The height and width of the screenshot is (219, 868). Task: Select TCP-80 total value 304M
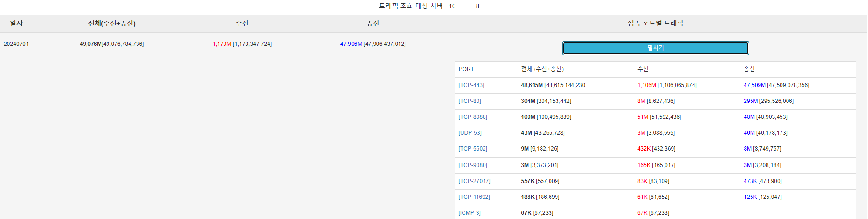coord(528,101)
